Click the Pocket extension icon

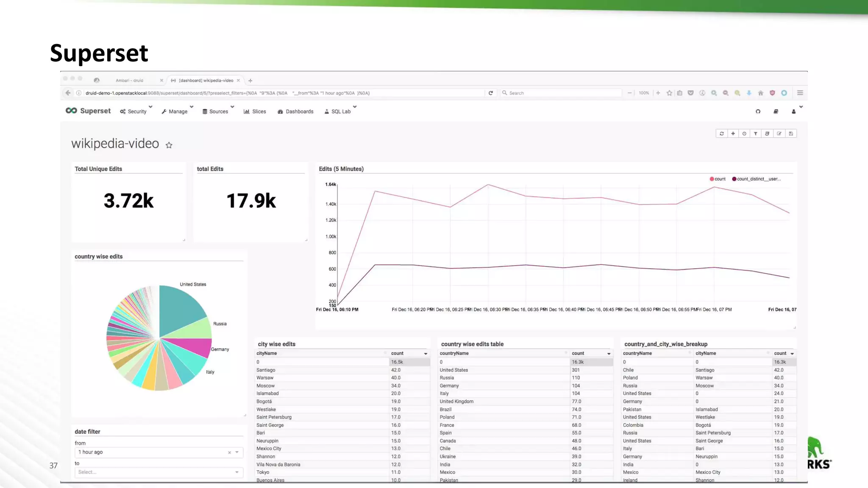coord(690,93)
